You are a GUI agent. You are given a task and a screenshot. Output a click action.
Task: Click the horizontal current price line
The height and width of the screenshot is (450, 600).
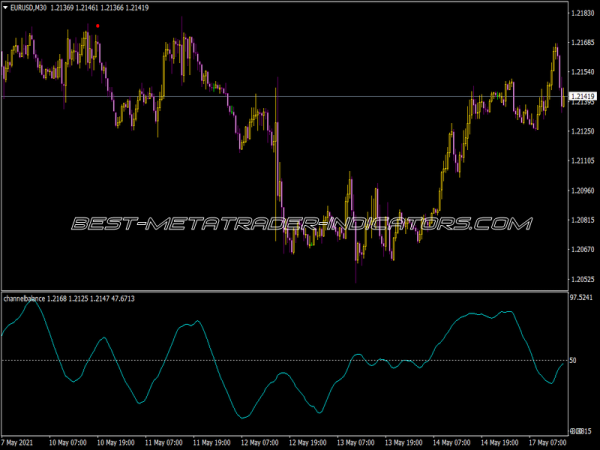[x=300, y=96]
